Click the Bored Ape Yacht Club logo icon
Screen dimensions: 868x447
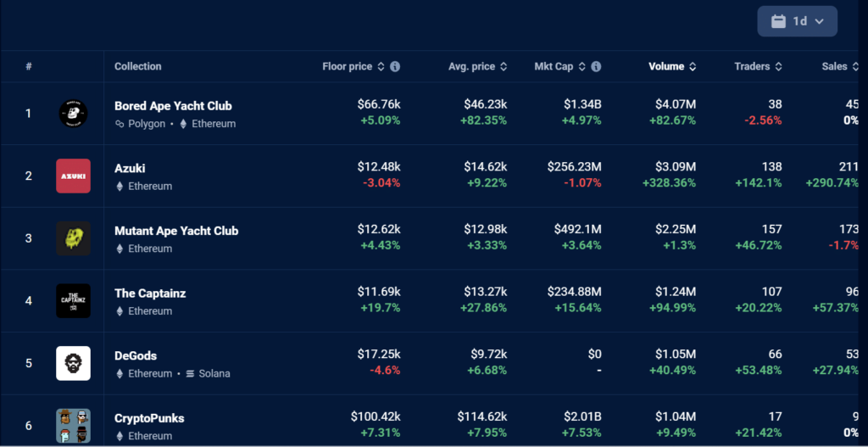(x=73, y=114)
